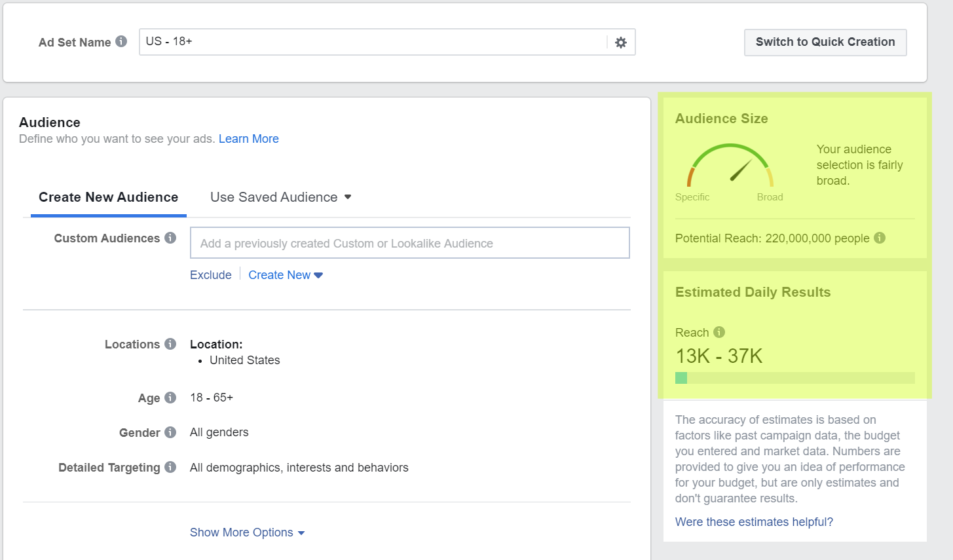Screen dimensions: 953x560
Task: Click the Potential Reach info icon
Action: [880, 238]
